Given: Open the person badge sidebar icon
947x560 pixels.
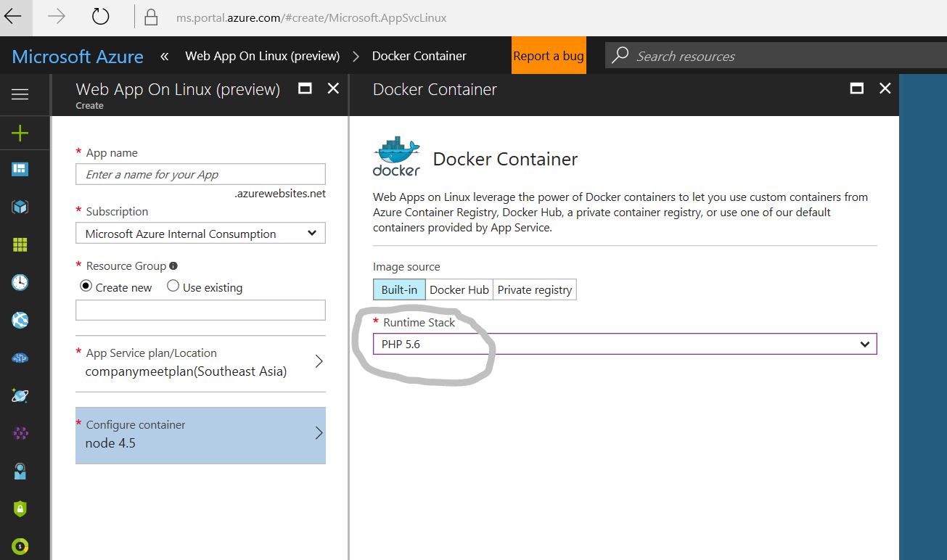Looking at the screenshot, I should [x=20, y=471].
